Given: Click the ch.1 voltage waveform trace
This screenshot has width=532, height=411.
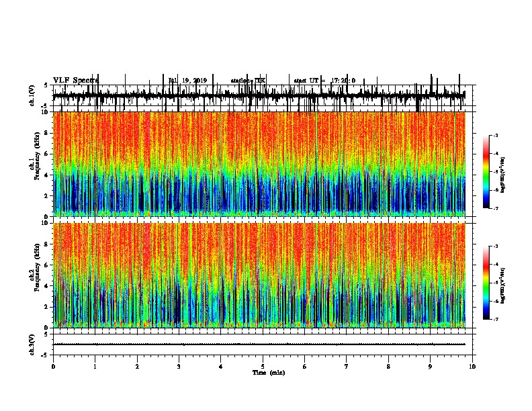Looking at the screenshot, I should click(x=259, y=95).
